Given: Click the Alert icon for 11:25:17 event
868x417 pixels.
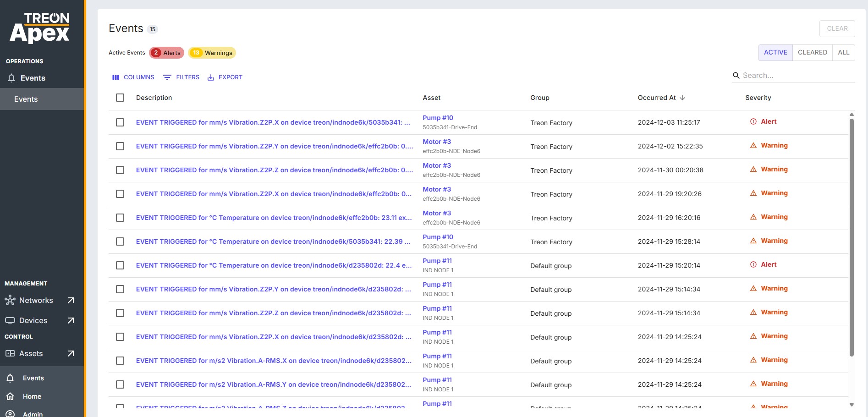Looking at the screenshot, I should pyautogui.click(x=753, y=122).
